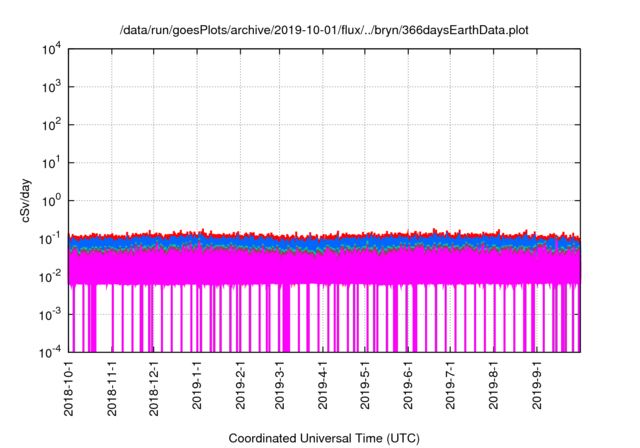Click the 10^-4 y-axis tick label
This screenshot has width=640, height=448.
click(50, 352)
